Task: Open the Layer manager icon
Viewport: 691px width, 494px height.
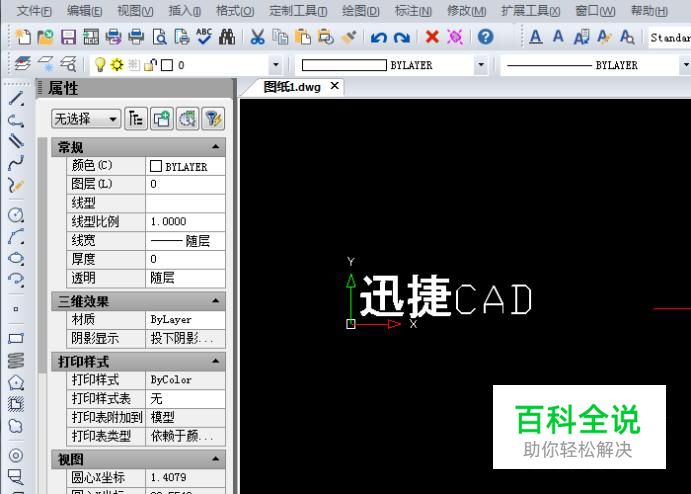Action: point(22,64)
